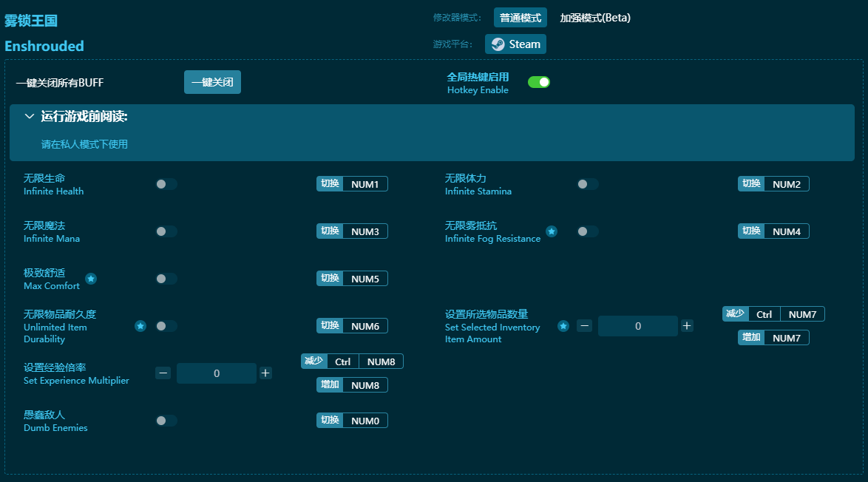Click the 一键关闭 button
This screenshot has height=482, width=868.
click(213, 82)
